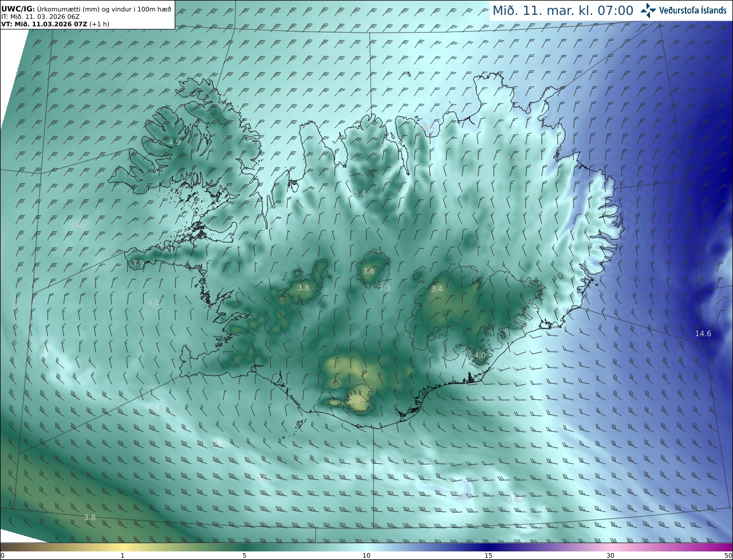Click the yellow band of the colour scale
Screen dimensions: 733x560
click(x=123, y=547)
